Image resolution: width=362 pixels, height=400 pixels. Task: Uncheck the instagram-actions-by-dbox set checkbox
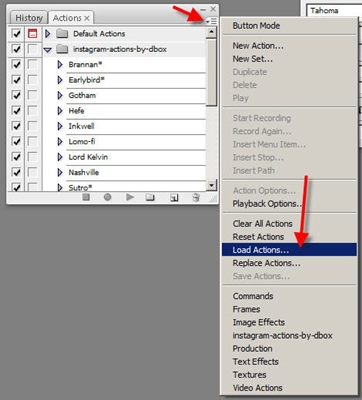[x=16, y=49]
